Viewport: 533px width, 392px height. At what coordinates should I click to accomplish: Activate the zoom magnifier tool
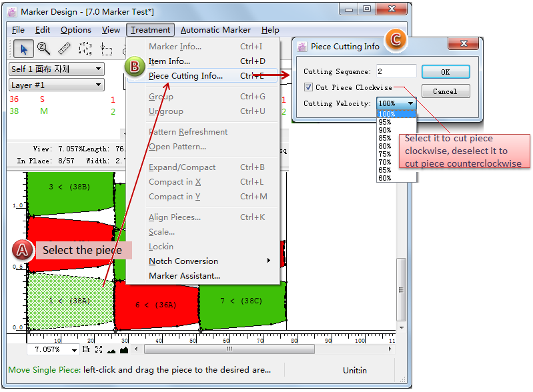point(43,49)
